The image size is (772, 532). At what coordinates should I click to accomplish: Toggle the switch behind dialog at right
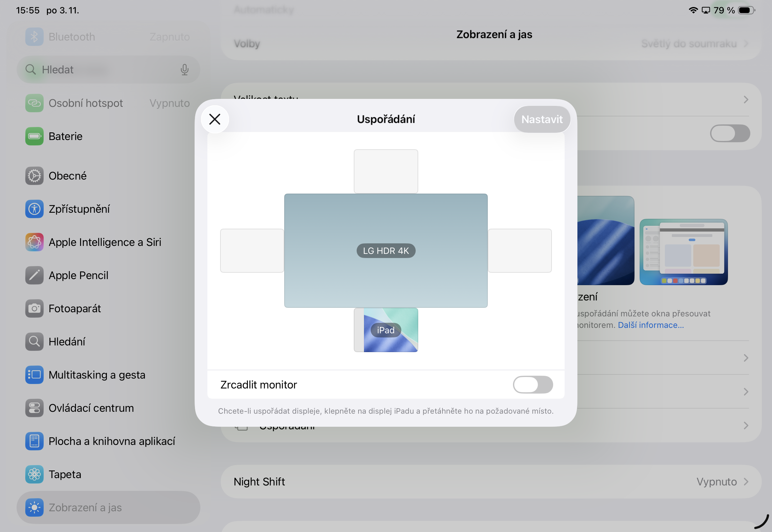click(730, 133)
